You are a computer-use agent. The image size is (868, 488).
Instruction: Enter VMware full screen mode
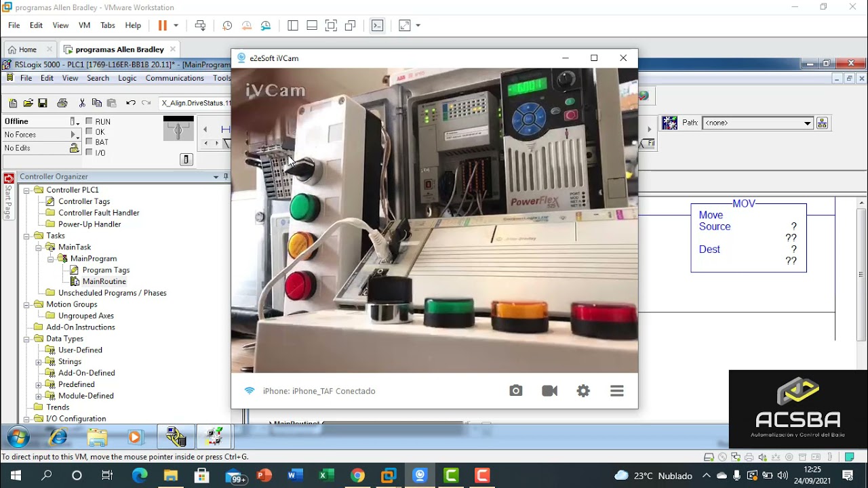pos(331,25)
